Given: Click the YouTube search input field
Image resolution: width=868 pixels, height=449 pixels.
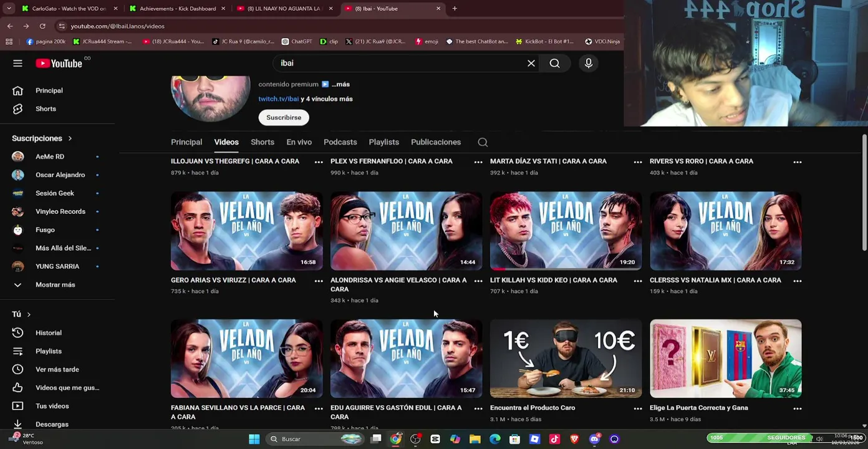Looking at the screenshot, I should tap(399, 63).
